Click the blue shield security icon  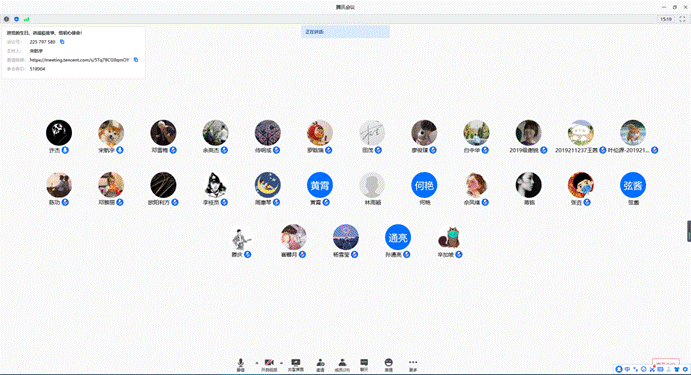(x=16, y=19)
